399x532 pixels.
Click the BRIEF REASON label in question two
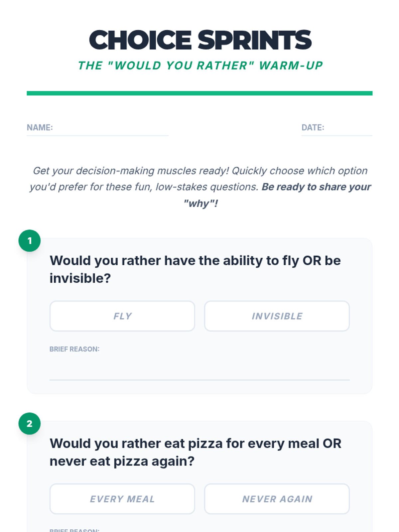pyautogui.click(x=74, y=530)
